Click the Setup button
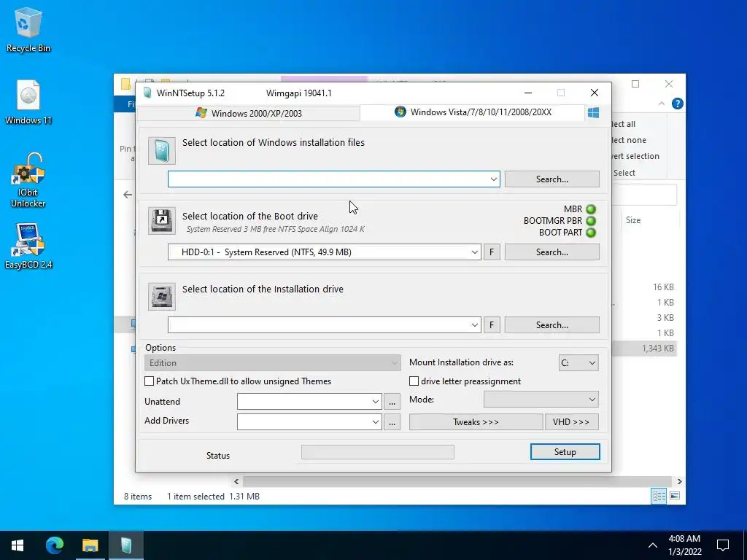Viewport: 747px width, 560px height. pyautogui.click(x=565, y=452)
